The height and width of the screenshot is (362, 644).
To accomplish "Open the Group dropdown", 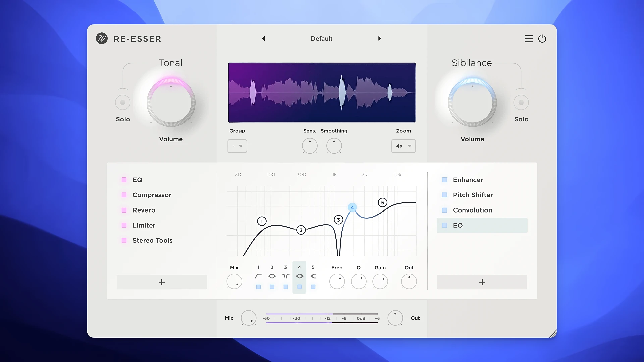I will pyautogui.click(x=237, y=146).
